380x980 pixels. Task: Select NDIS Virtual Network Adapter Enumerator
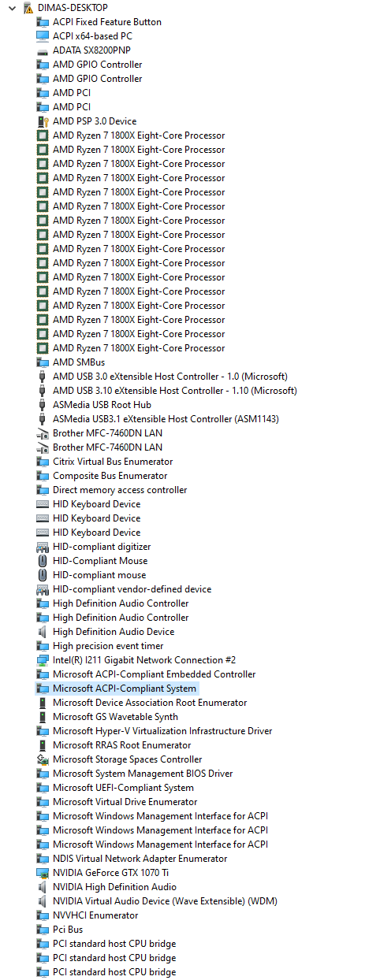click(140, 859)
